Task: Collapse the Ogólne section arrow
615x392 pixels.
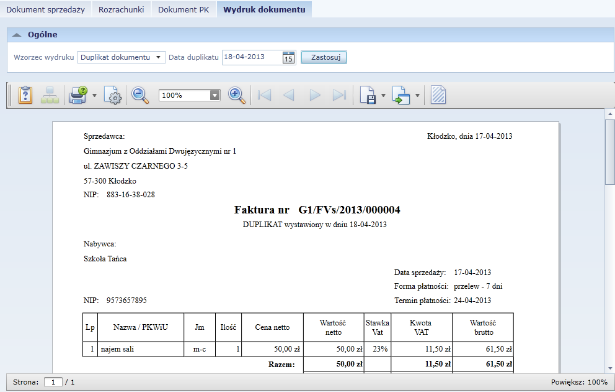Action: 16,35
